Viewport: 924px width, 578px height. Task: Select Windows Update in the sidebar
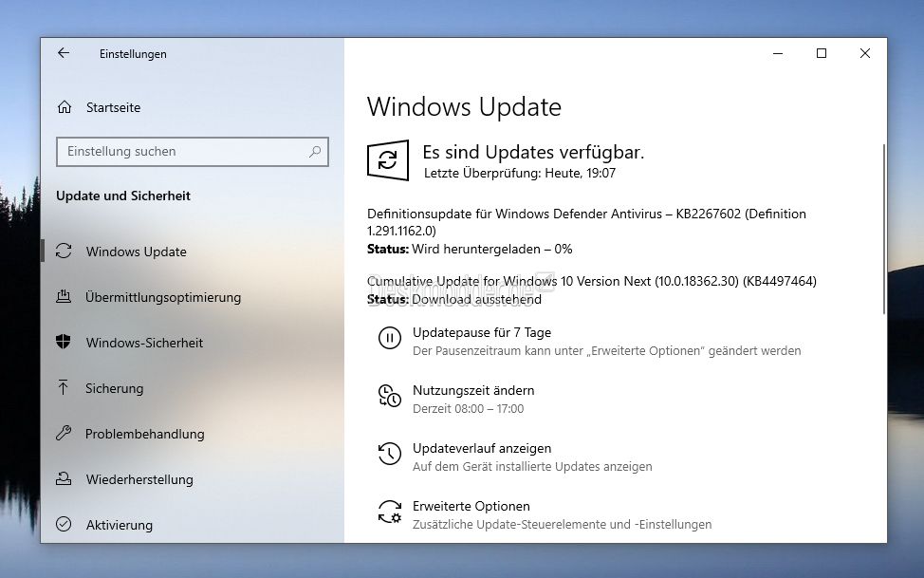[136, 252]
